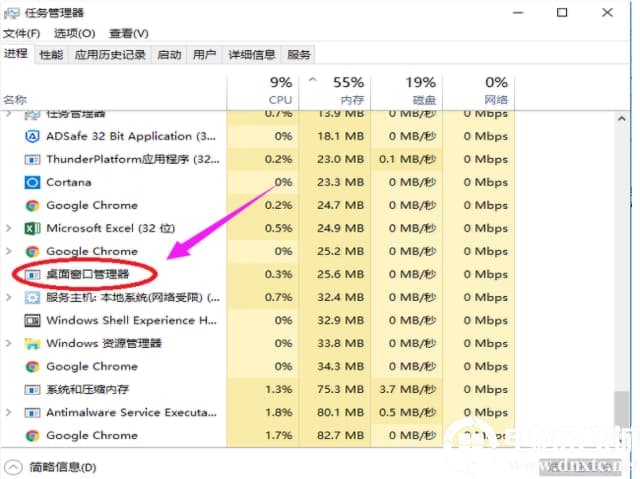This screenshot has height=479, width=640.
Task: Click Chrome icon on the 34.3 MB row
Action: pos(32,367)
